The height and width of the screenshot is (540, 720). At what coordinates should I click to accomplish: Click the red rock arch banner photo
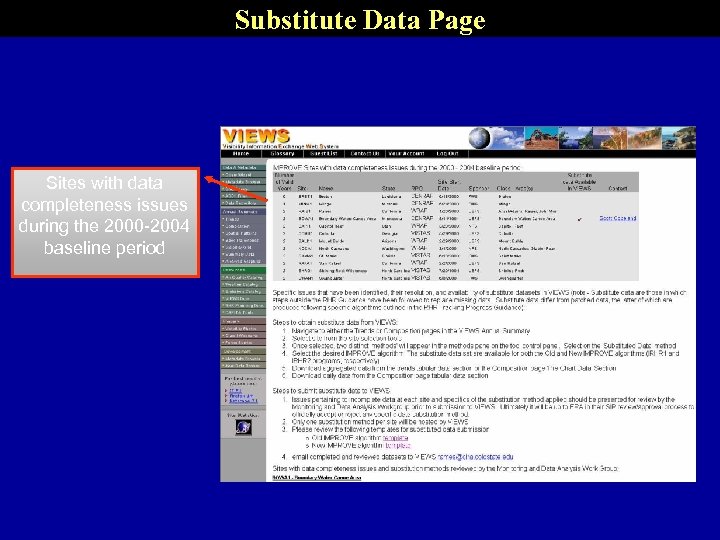coord(541,138)
